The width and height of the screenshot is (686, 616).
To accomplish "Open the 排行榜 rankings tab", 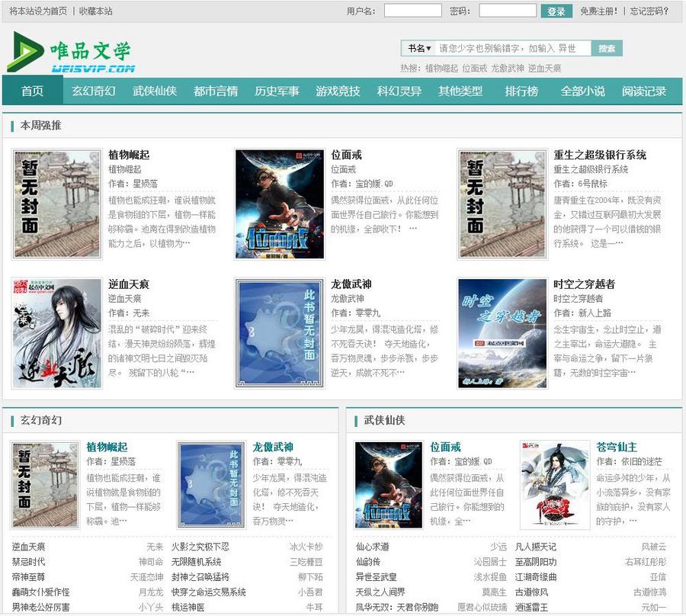I will (521, 91).
